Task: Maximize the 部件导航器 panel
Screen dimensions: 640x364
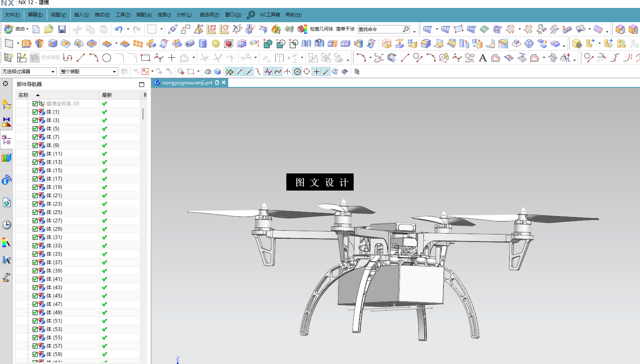Action: coord(142,84)
